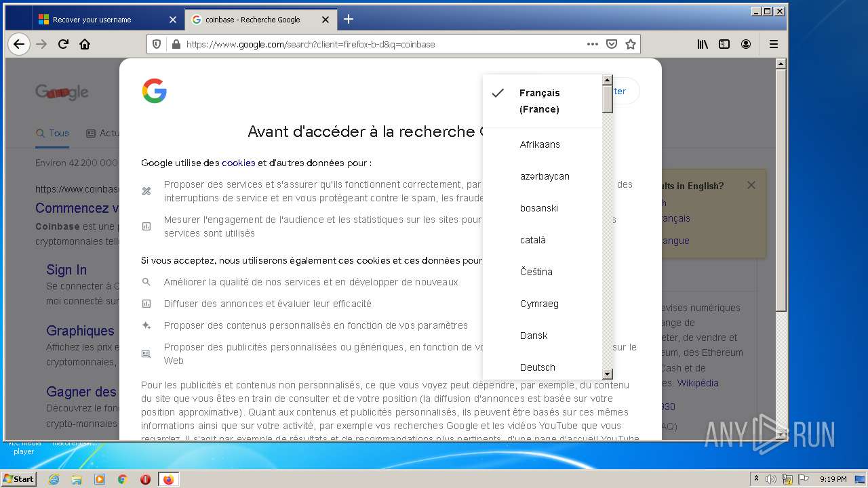Open the Firefox hamburger menu
Image resolution: width=868 pixels, height=488 pixels.
click(773, 44)
